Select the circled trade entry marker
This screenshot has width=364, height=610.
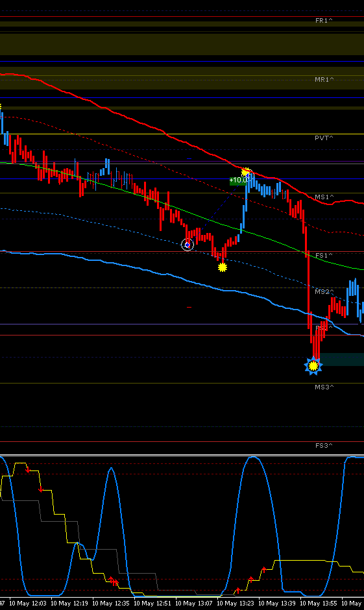coord(188,245)
